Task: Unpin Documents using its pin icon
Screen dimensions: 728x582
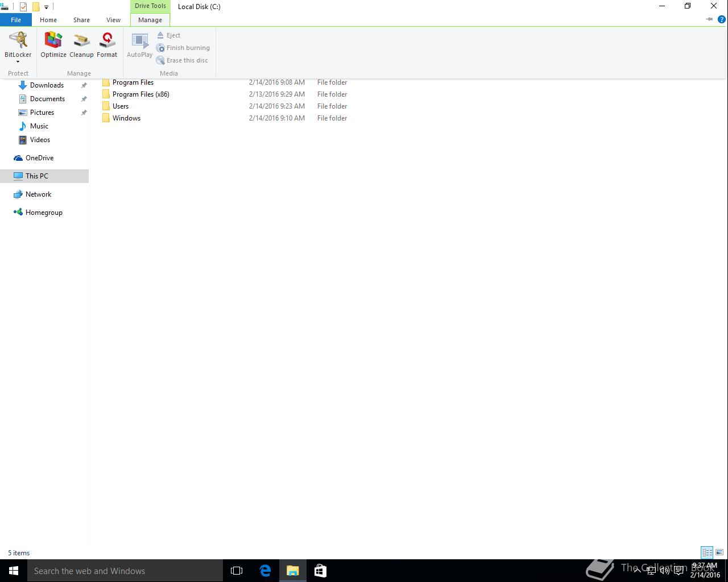Action: 84,99
